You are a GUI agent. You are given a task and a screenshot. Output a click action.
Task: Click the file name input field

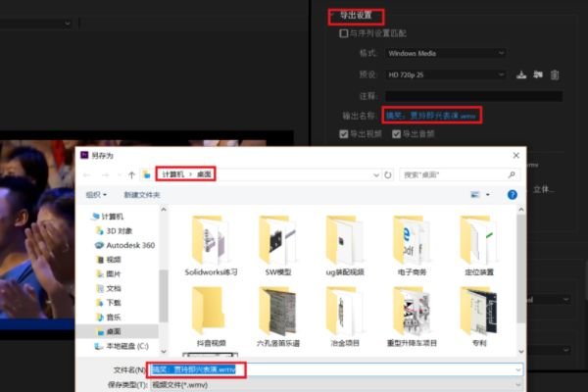pyautogui.click(x=336, y=369)
